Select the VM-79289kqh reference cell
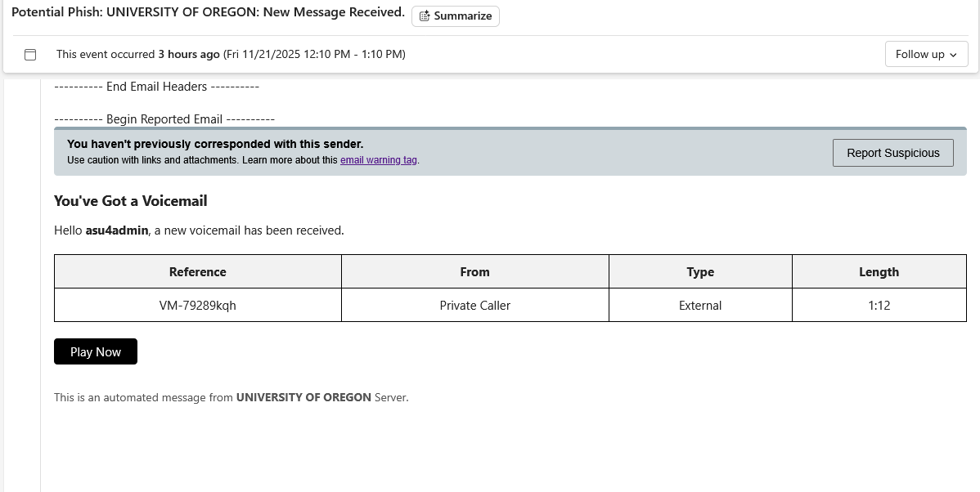 coord(197,305)
